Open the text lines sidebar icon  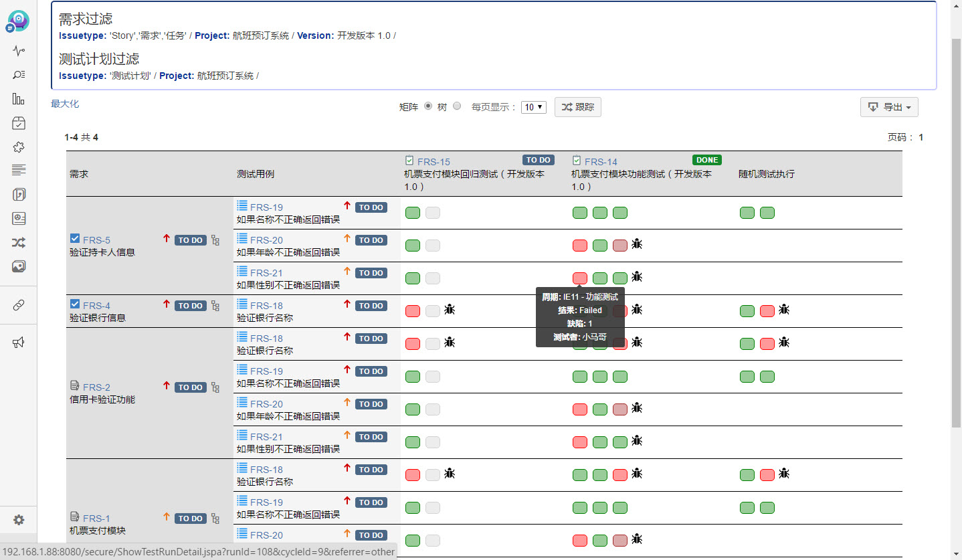click(x=19, y=170)
